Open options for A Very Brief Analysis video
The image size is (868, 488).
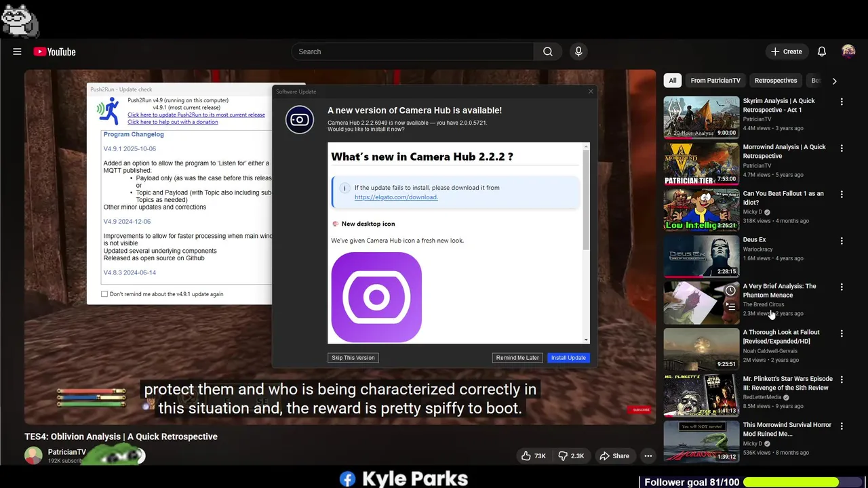[x=842, y=287]
